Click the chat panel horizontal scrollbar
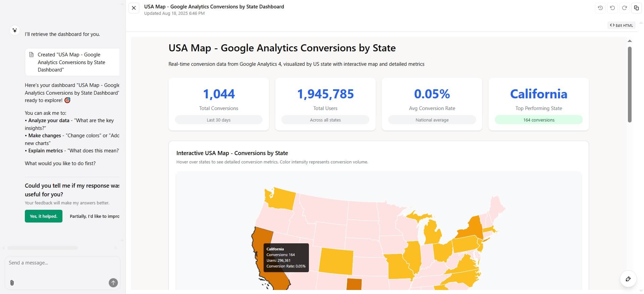The image size is (644, 294). [x=43, y=248]
